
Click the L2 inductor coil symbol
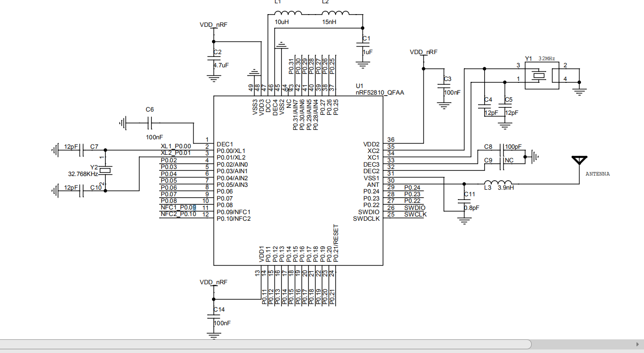click(336, 13)
